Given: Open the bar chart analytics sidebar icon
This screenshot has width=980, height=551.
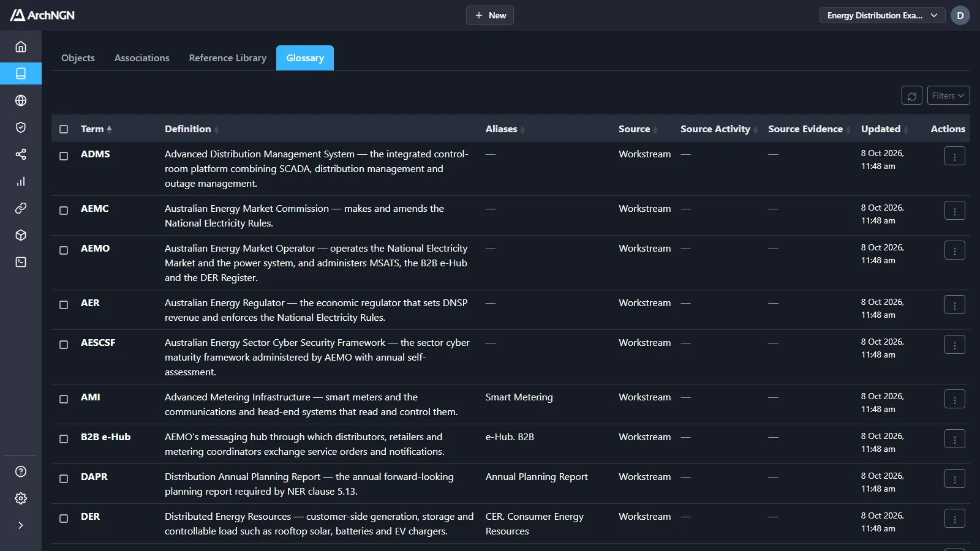Looking at the screenshot, I should 21,181.
